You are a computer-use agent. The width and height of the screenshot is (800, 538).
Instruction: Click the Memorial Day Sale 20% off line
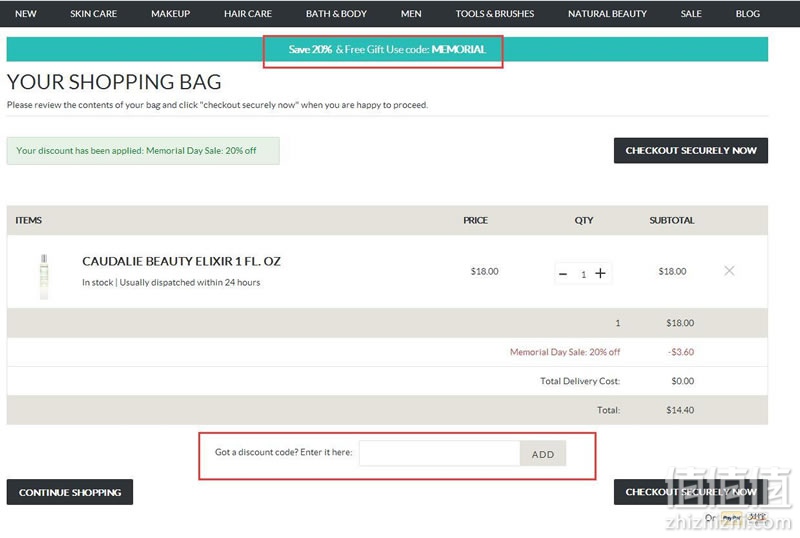(565, 352)
